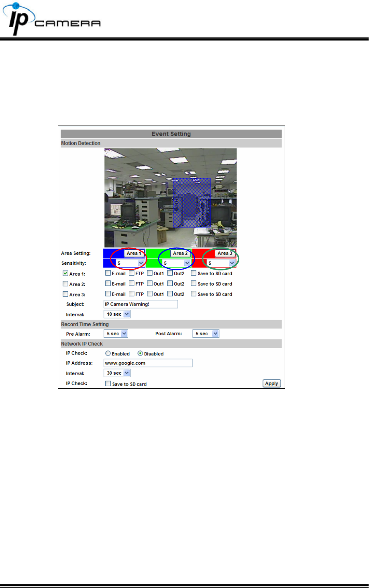
Task: Click the blue hatched motion area in preview
Action: point(192,203)
